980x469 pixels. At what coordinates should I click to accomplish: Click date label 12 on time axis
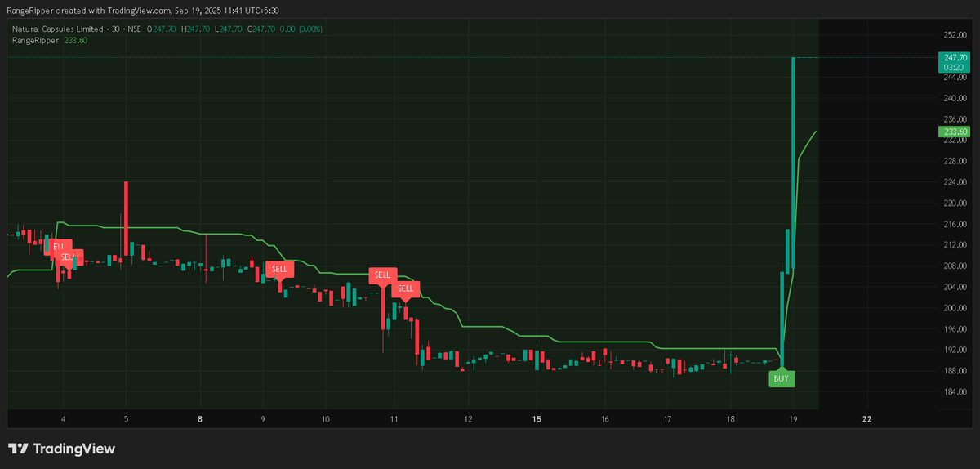[468, 419]
